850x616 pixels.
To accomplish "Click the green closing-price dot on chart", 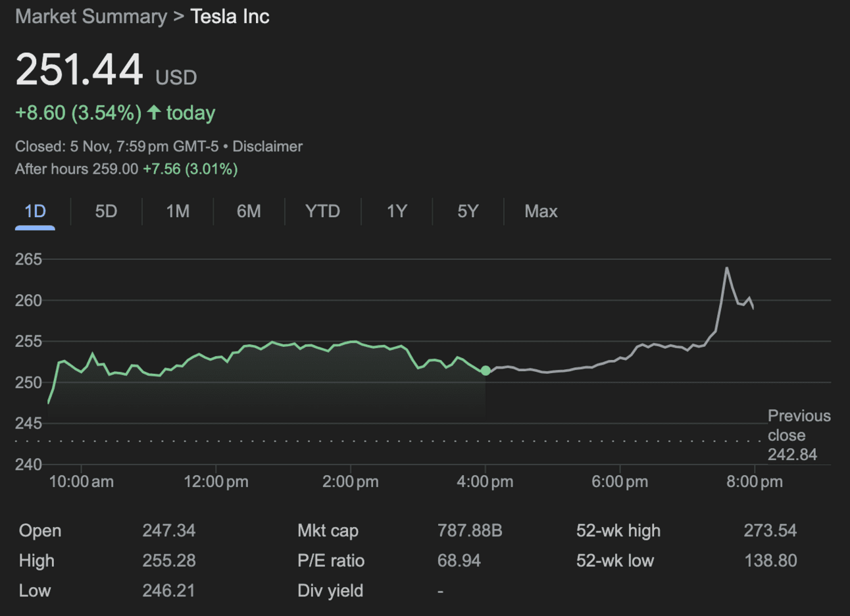I will [x=486, y=371].
